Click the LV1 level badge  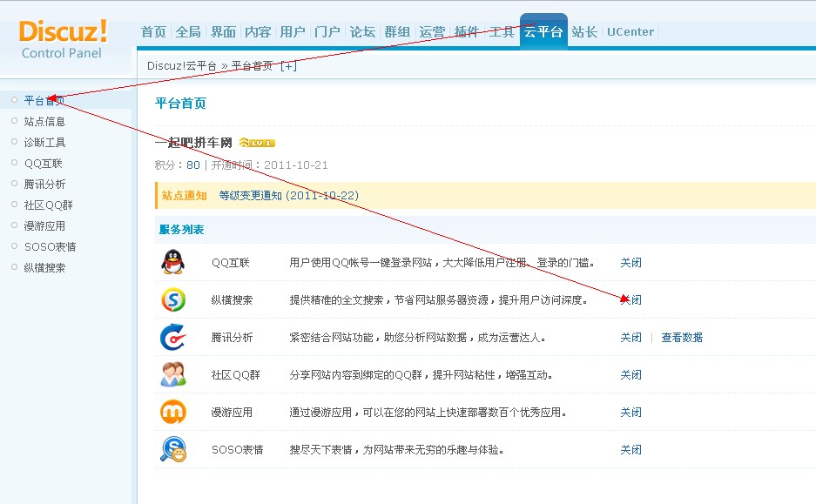tap(257, 143)
